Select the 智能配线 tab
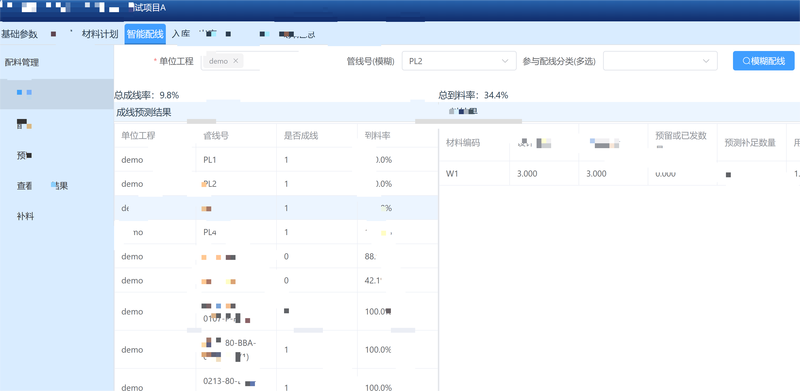The height and width of the screenshot is (391, 800). (x=145, y=34)
